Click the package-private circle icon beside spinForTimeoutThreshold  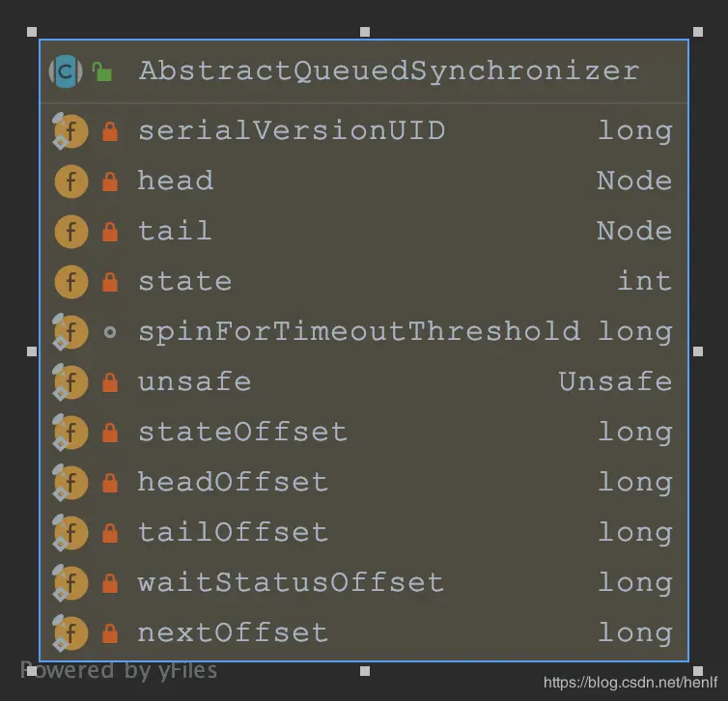pos(110,331)
